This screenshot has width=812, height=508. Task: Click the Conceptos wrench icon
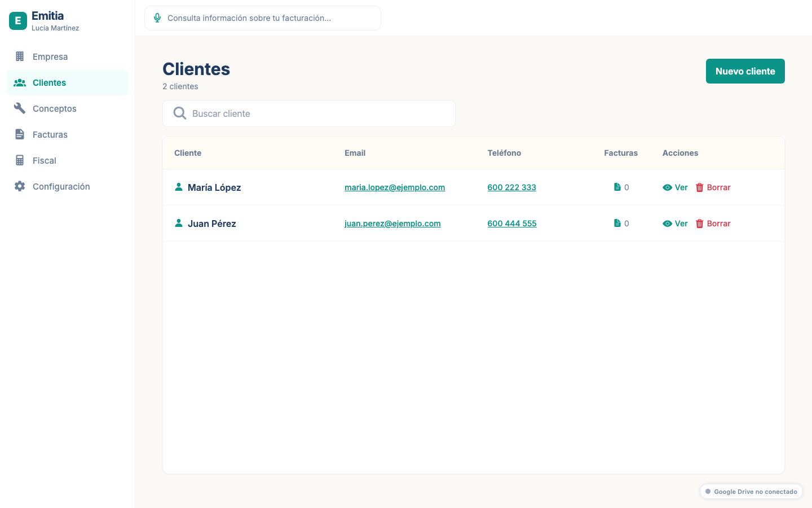click(x=20, y=108)
